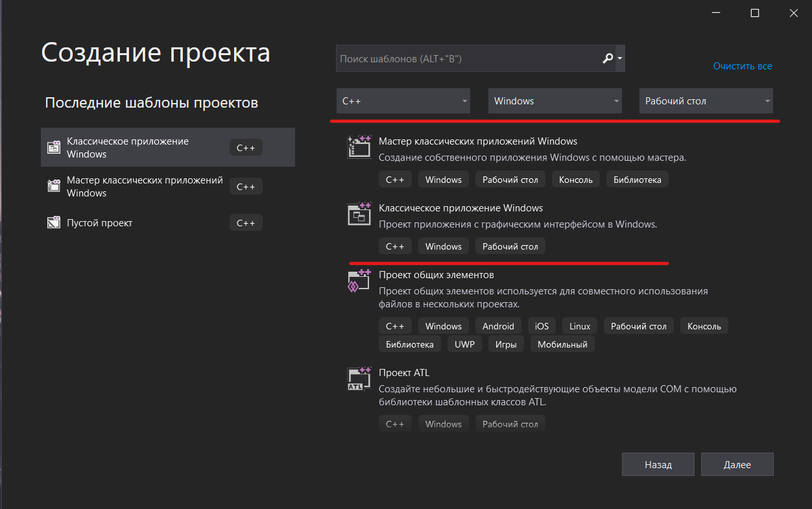Close the Создание проекта dialog
Screen dimensions: 812x509
(793, 13)
